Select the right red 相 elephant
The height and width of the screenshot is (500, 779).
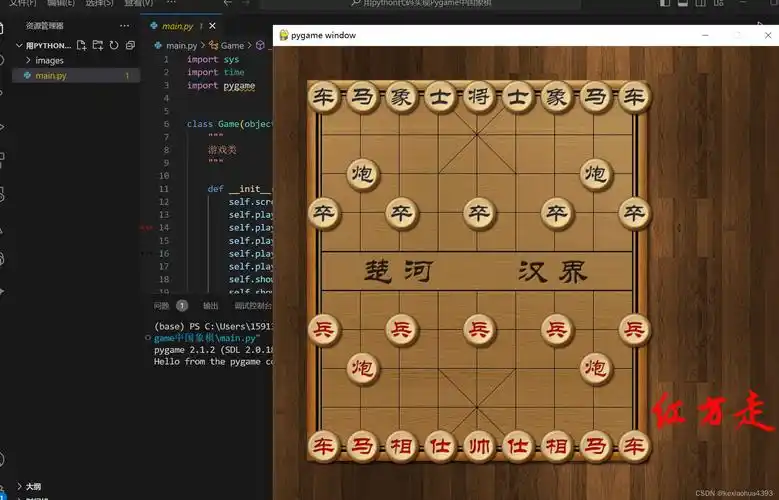click(556, 446)
